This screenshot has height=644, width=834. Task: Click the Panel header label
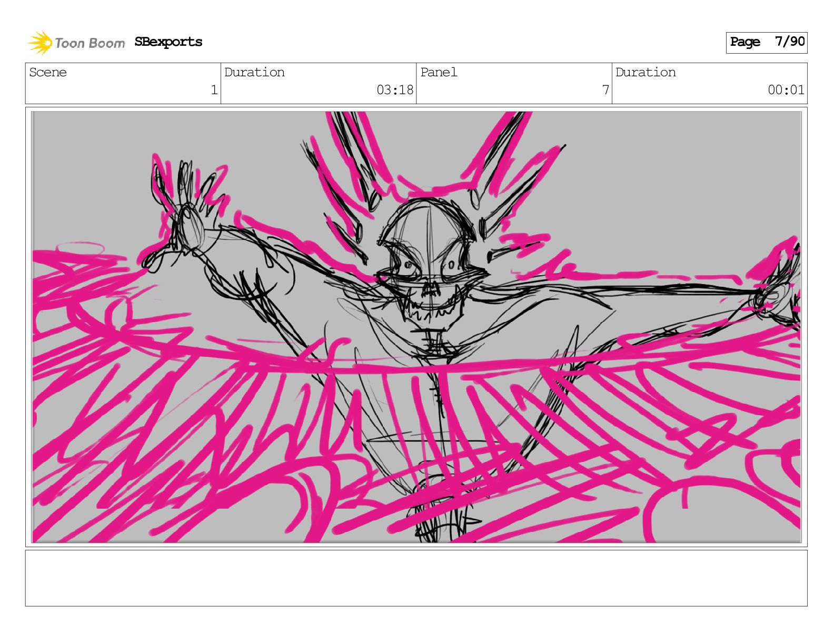pyautogui.click(x=439, y=73)
